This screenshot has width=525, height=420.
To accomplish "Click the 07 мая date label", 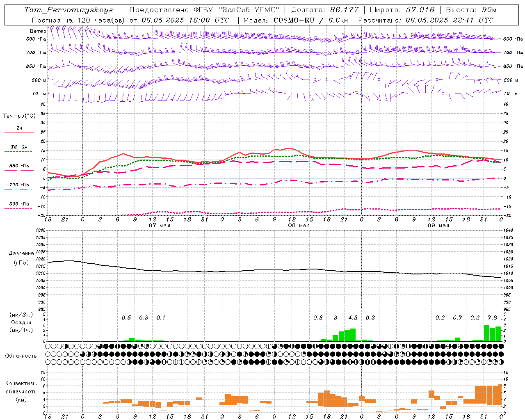I will click(159, 226).
